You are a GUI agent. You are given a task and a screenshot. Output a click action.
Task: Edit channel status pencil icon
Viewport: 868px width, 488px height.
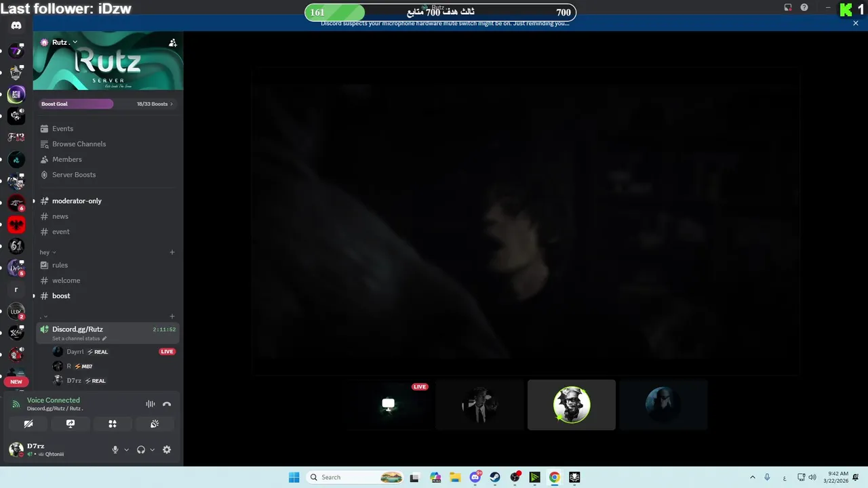click(104, 338)
